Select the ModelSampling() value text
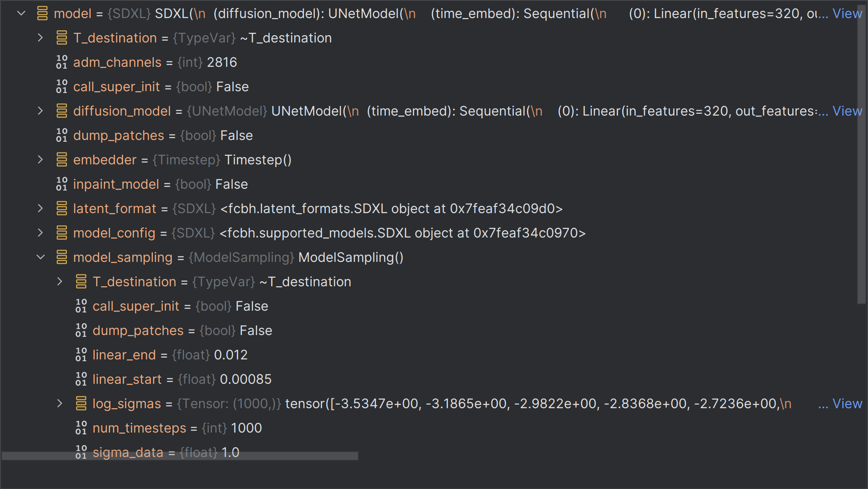 (351, 257)
